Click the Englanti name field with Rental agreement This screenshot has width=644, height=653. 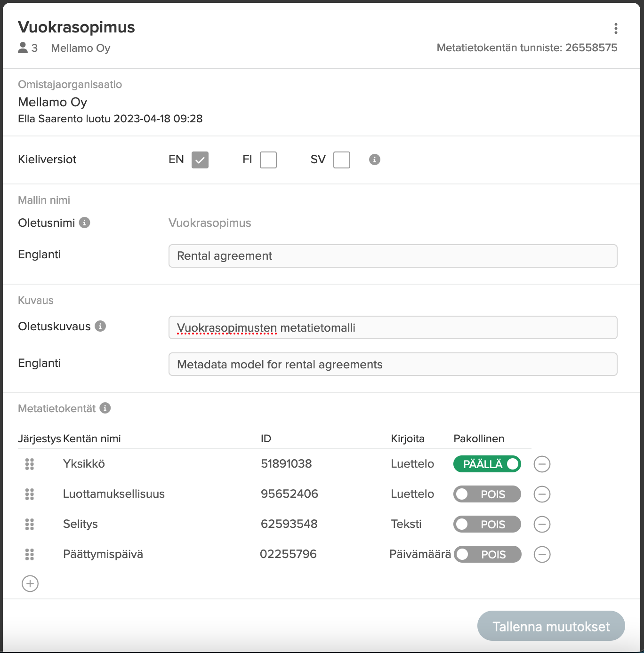[393, 256]
